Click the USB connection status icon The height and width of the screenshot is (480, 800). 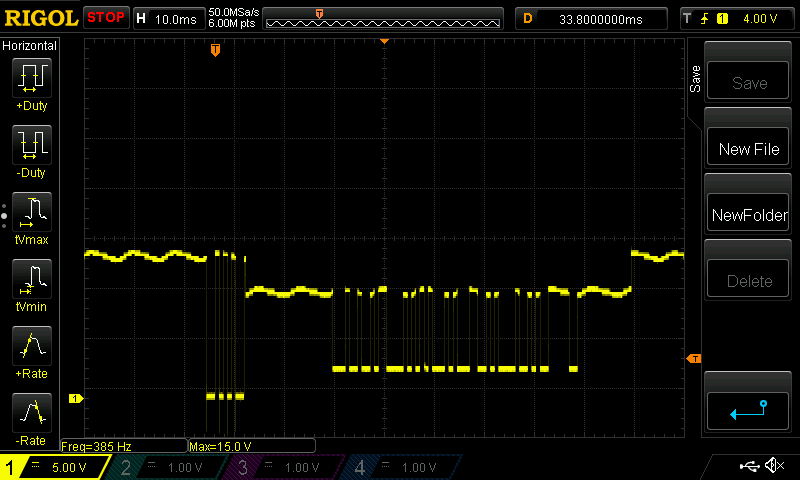pyautogui.click(x=749, y=466)
